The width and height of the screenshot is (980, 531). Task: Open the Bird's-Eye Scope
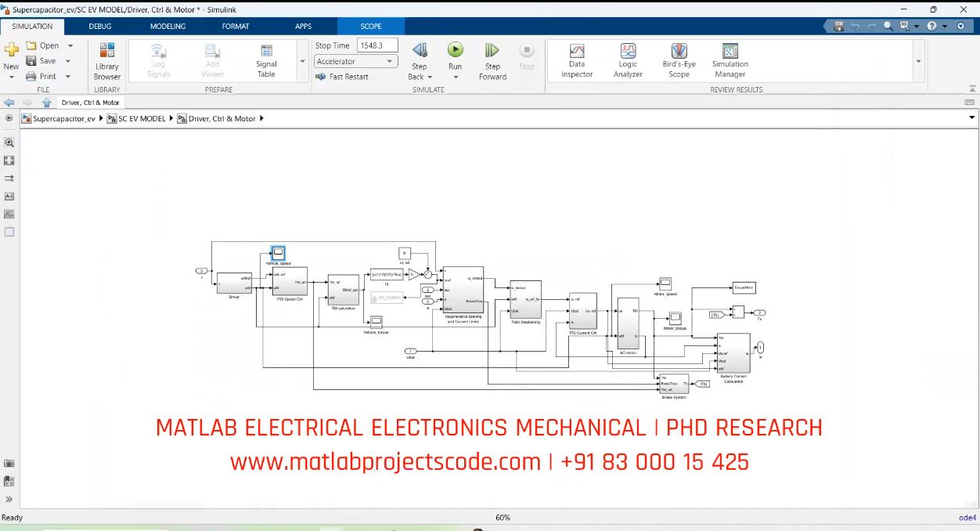click(x=679, y=61)
